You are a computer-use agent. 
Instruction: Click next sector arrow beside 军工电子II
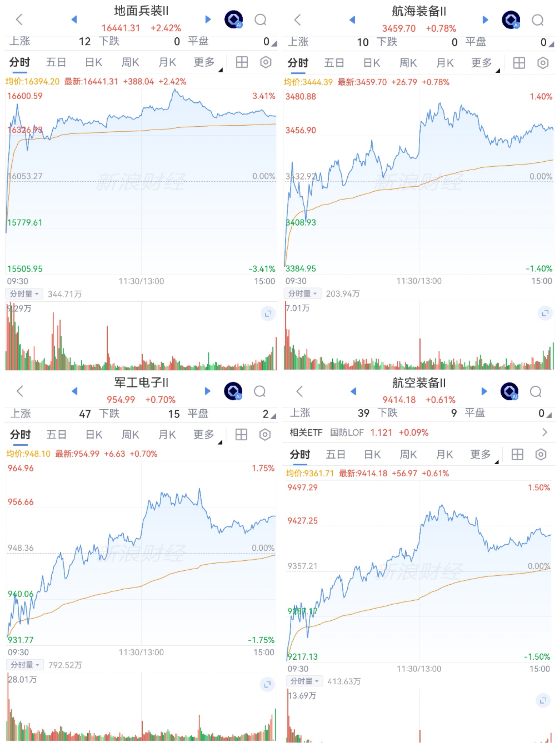click(208, 391)
